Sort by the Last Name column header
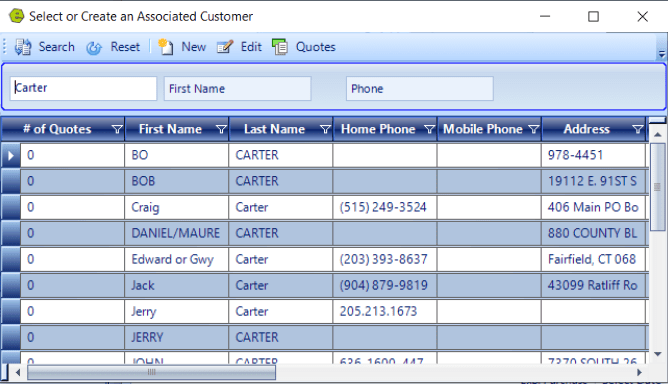The image size is (668, 384). point(274,129)
